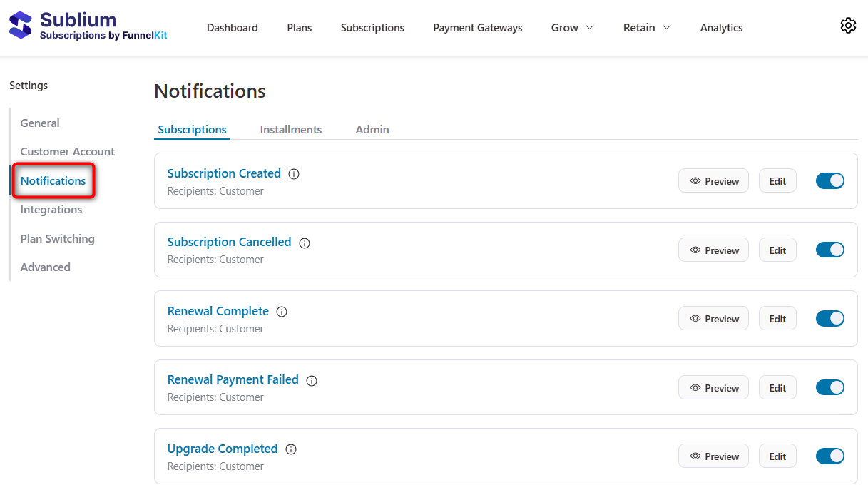The height and width of the screenshot is (495, 868).
Task: Open Plan Switching settings
Action: (x=57, y=239)
